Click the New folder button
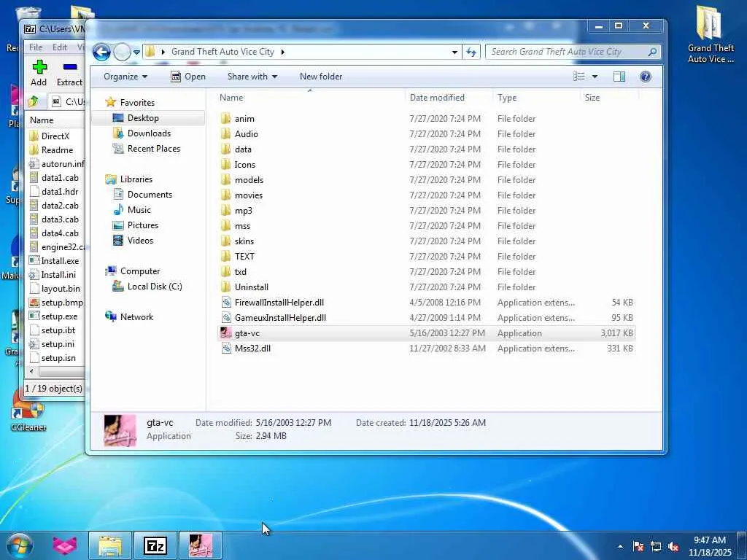The height and width of the screenshot is (560, 747). tap(321, 77)
